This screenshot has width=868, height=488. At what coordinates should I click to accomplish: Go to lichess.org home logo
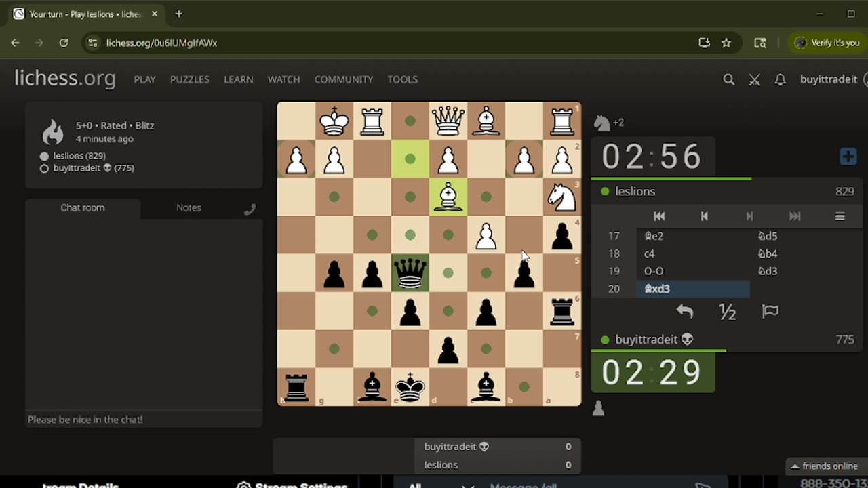pyautogui.click(x=65, y=79)
